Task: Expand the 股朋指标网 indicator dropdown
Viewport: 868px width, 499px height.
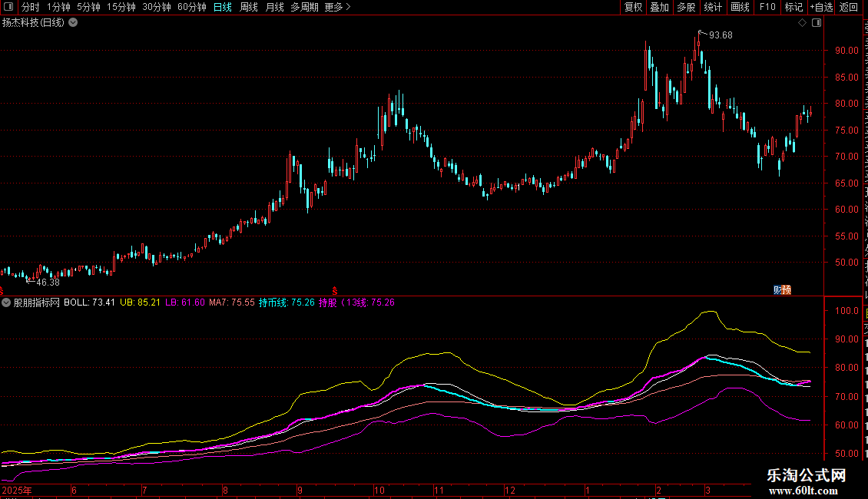Action: coord(6,302)
